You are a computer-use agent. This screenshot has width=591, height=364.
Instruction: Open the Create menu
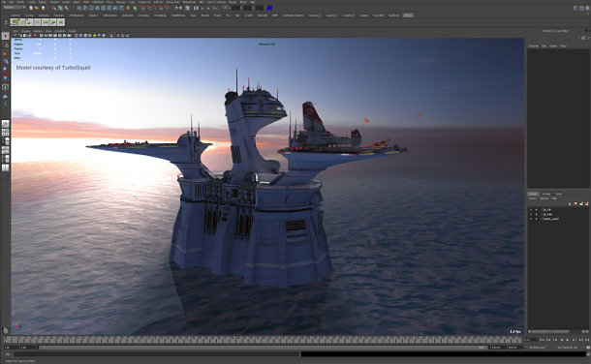32,2
